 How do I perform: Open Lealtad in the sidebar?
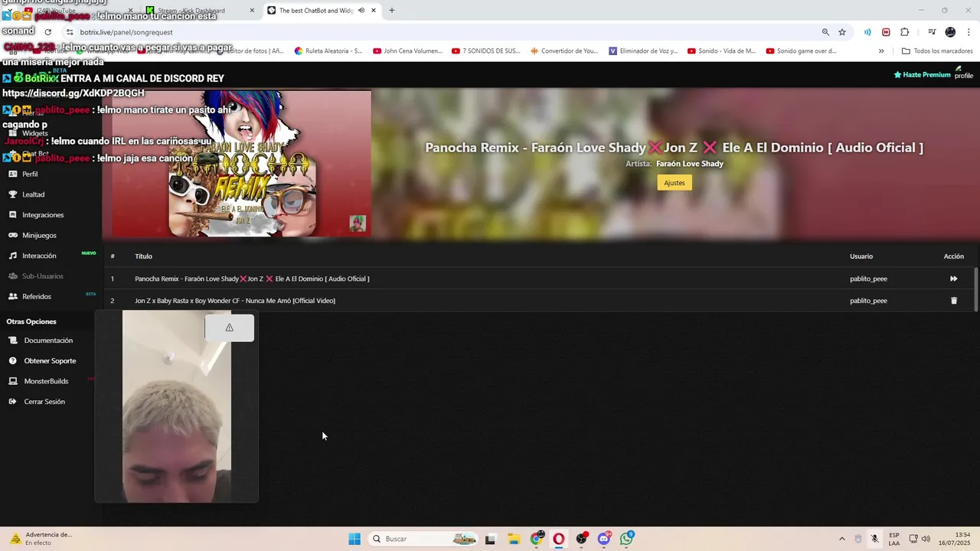(x=33, y=194)
